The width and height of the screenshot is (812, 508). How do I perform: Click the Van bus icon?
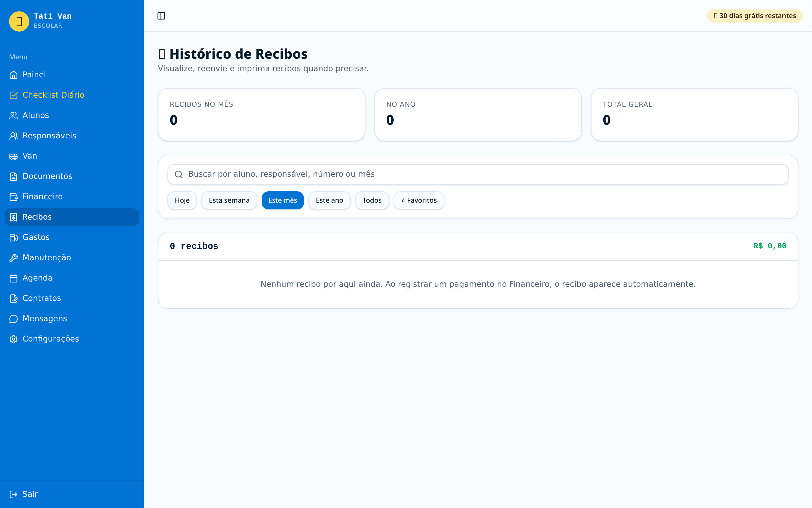pos(14,156)
